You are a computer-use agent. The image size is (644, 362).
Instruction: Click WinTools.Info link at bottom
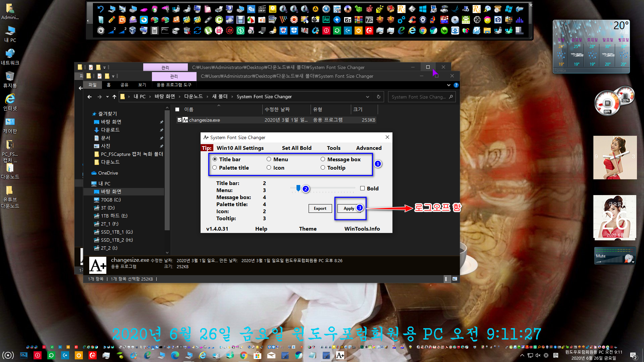(362, 229)
